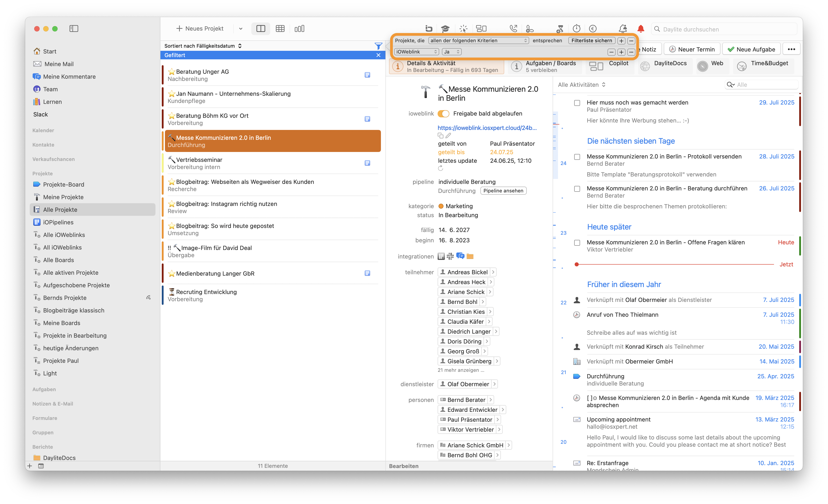Viewport: 828px width, 504px height.
Task: Check the 'Beratung durchführen' task checkbox
Action: tap(577, 189)
